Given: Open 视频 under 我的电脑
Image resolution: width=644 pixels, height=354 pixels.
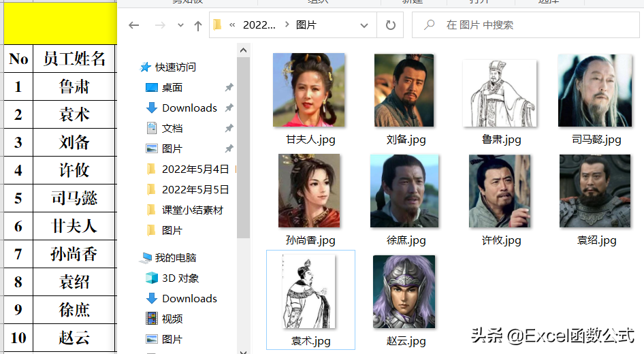Looking at the screenshot, I should click(x=172, y=319).
